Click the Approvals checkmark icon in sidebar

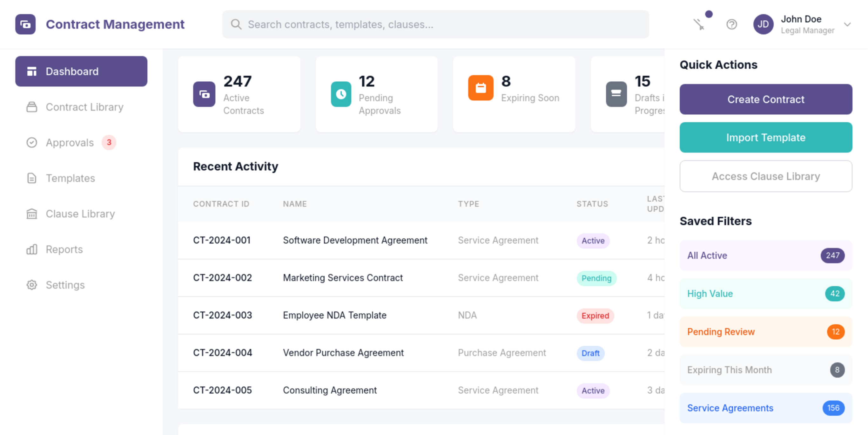(32, 143)
